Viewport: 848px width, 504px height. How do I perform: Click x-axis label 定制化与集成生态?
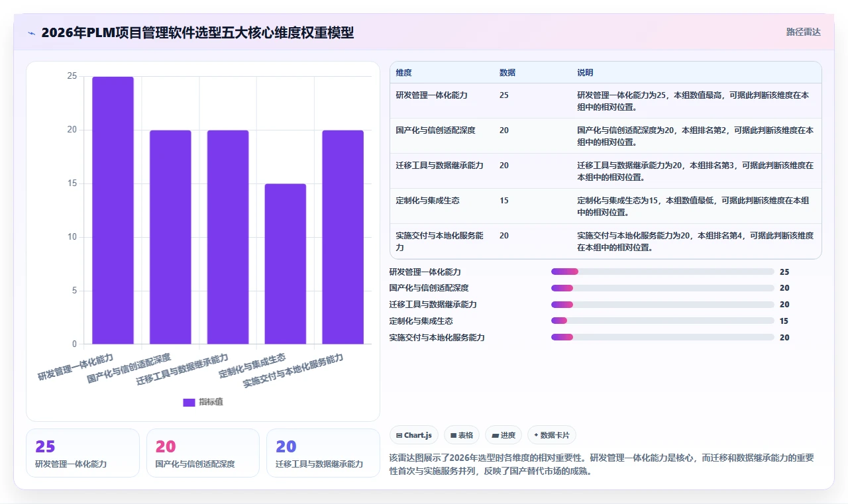pos(252,366)
